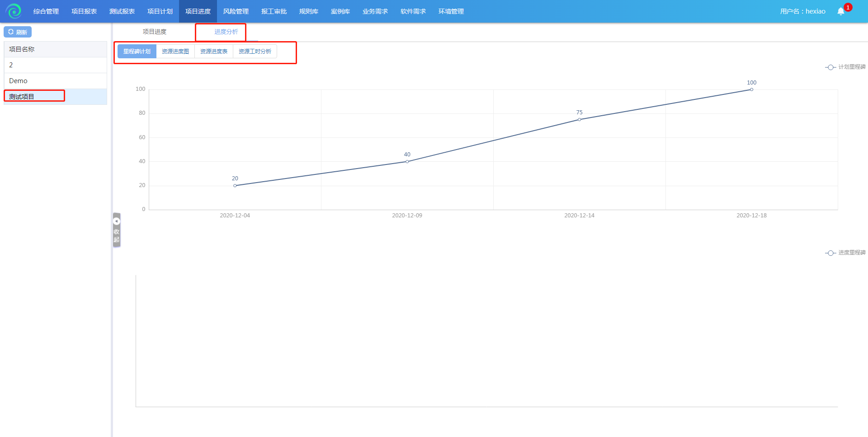Click the refresh 刷新 button
The image size is (868, 437).
pos(18,32)
